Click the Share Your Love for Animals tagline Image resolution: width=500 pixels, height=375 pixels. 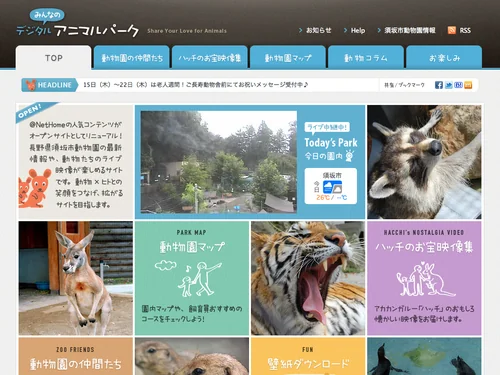[187, 31]
